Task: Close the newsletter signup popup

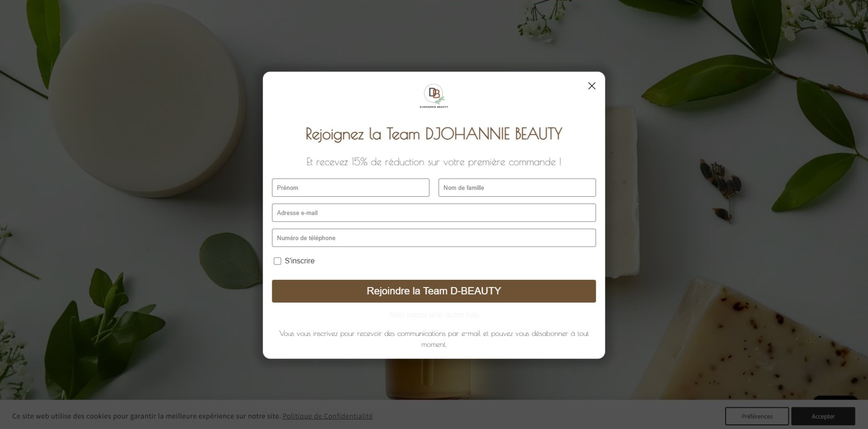Action: tap(591, 86)
